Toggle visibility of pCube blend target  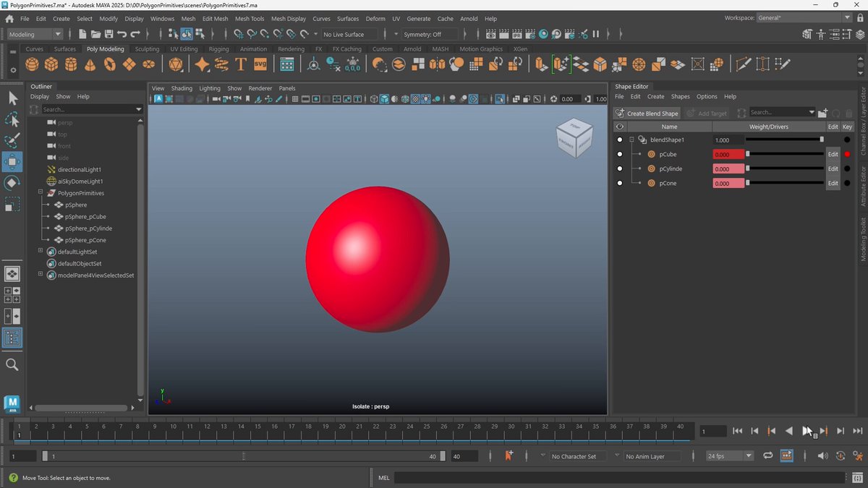click(x=620, y=154)
